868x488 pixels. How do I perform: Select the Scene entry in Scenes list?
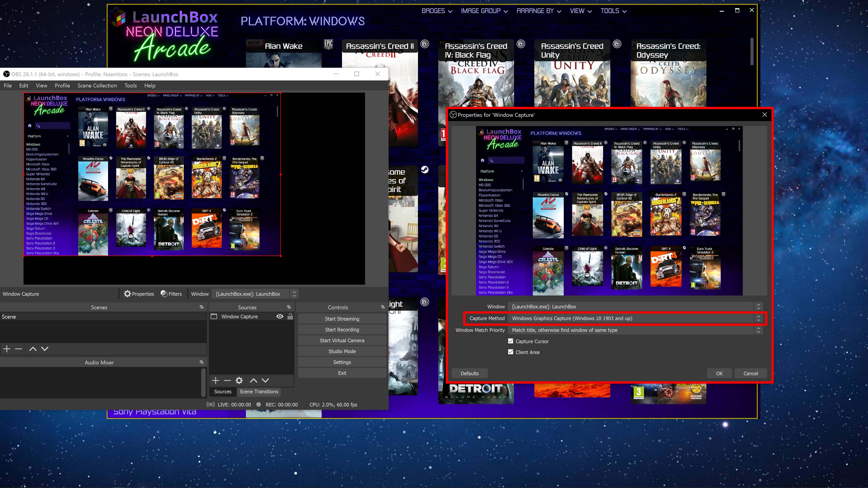click(x=103, y=317)
